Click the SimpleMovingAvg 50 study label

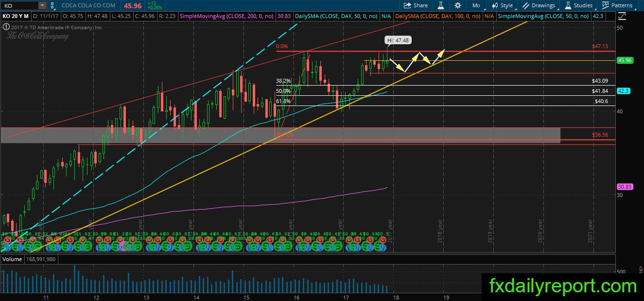(x=544, y=16)
